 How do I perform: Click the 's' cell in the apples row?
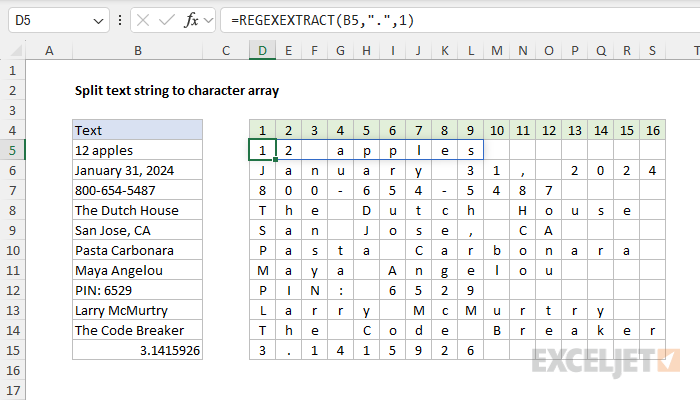coord(471,150)
